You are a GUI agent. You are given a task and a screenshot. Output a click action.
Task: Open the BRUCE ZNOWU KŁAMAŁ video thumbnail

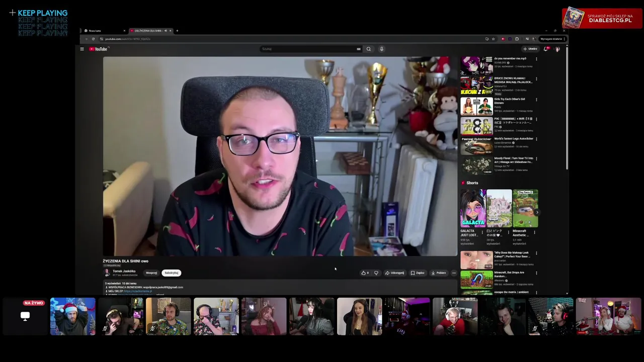476,86
